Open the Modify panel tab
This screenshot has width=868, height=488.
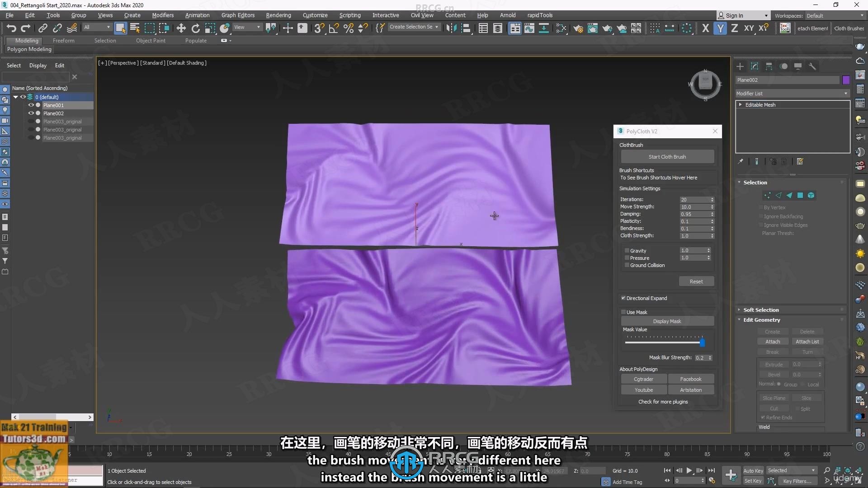(x=755, y=66)
